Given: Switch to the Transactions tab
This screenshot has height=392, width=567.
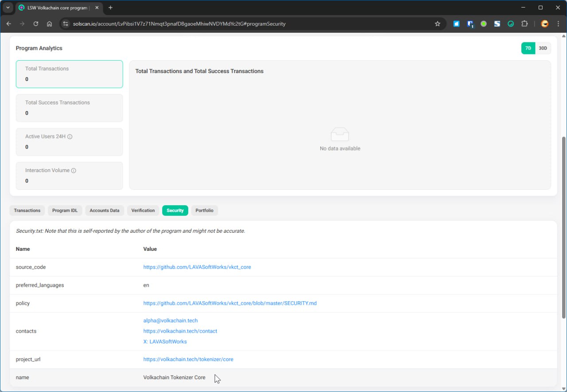Looking at the screenshot, I should (x=27, y=211).
